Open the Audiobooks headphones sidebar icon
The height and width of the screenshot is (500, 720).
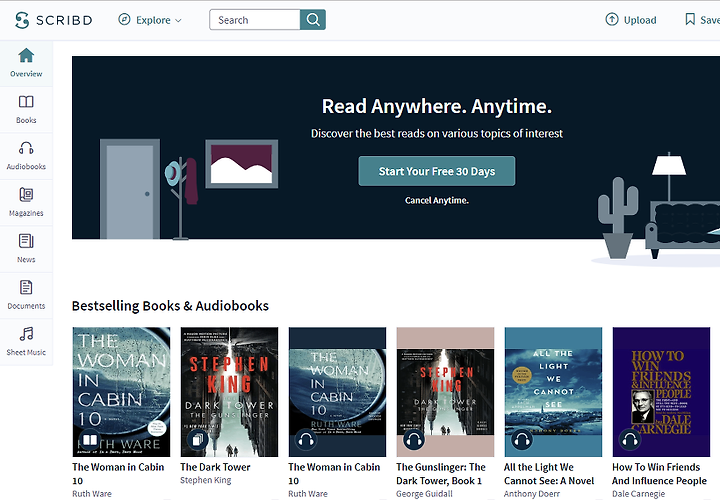click(x=26, y=148)
